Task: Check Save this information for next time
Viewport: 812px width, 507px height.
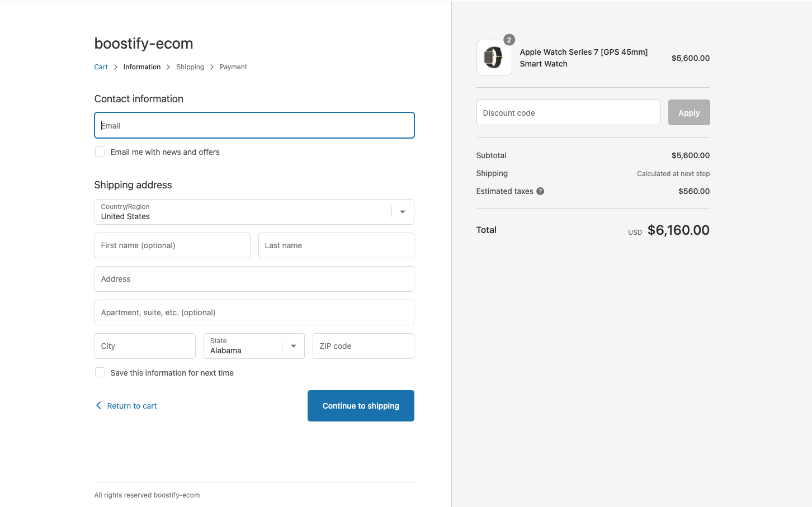Action: tap(100, 372)
